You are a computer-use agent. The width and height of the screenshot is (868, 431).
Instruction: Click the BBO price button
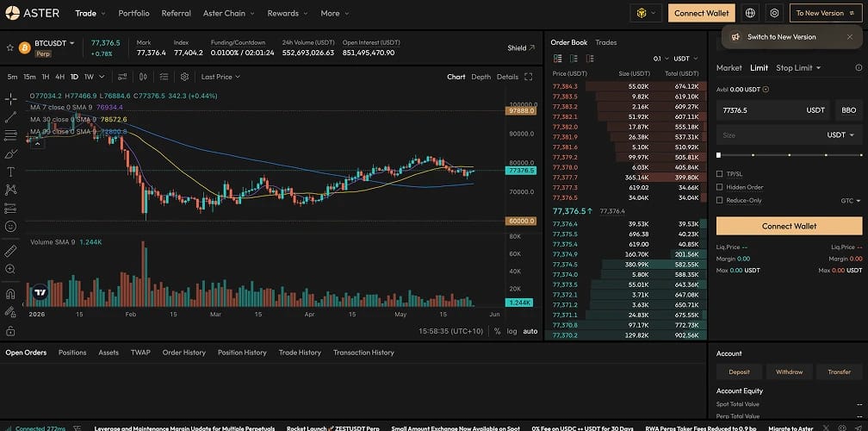click(x=849, y=110)
